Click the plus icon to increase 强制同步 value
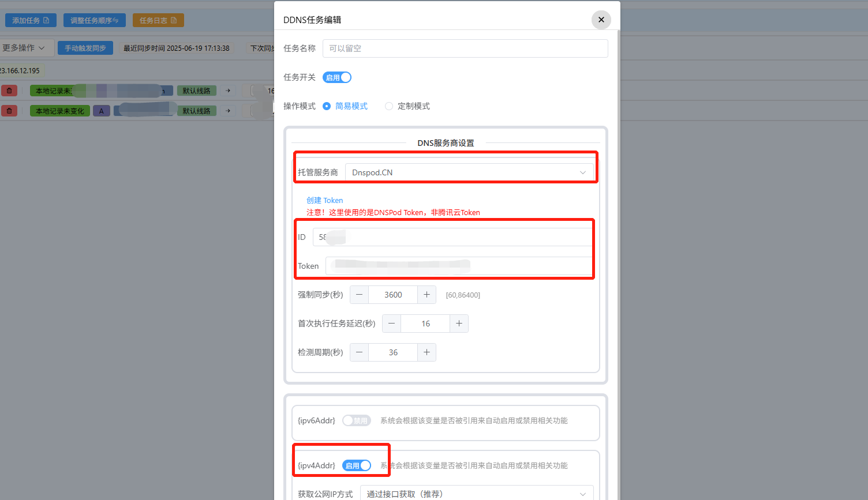The height and width of the screenshot is (500, 868). (x=426, y=294)
